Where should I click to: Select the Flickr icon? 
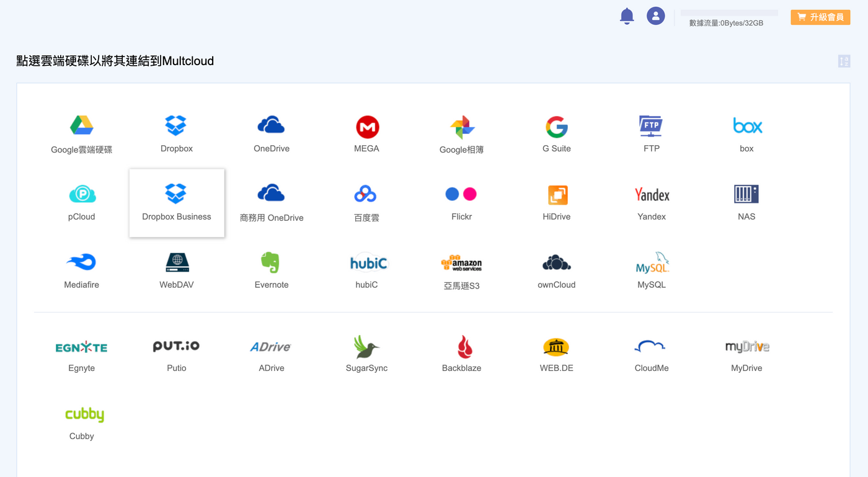click(461, 194)
